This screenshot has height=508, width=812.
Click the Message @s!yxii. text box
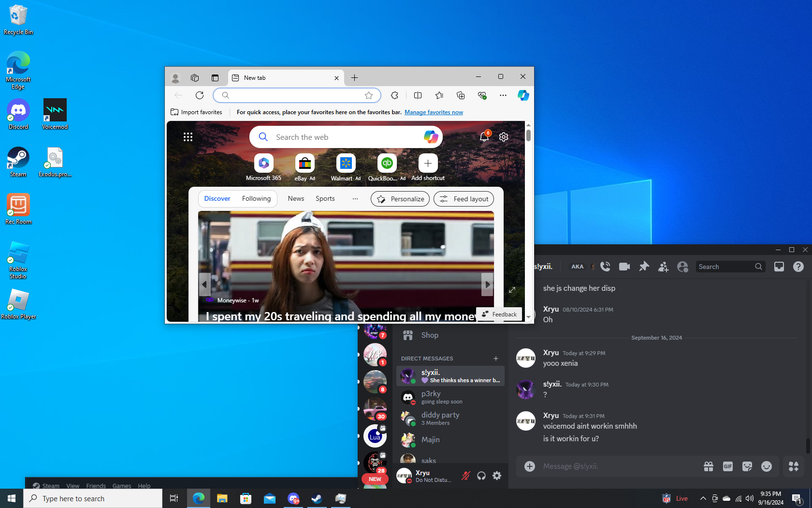click(x=619, y=466)
